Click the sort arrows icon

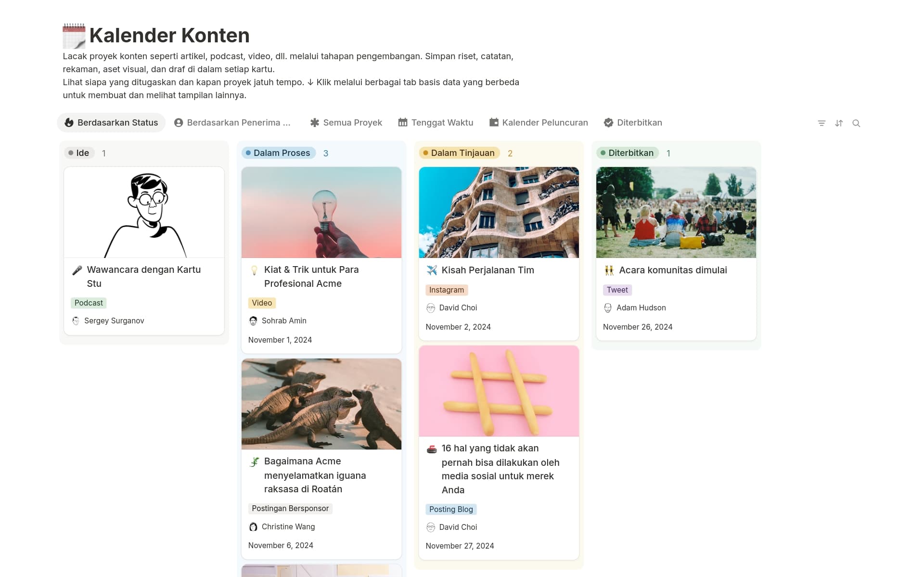[x=839, y=123]
